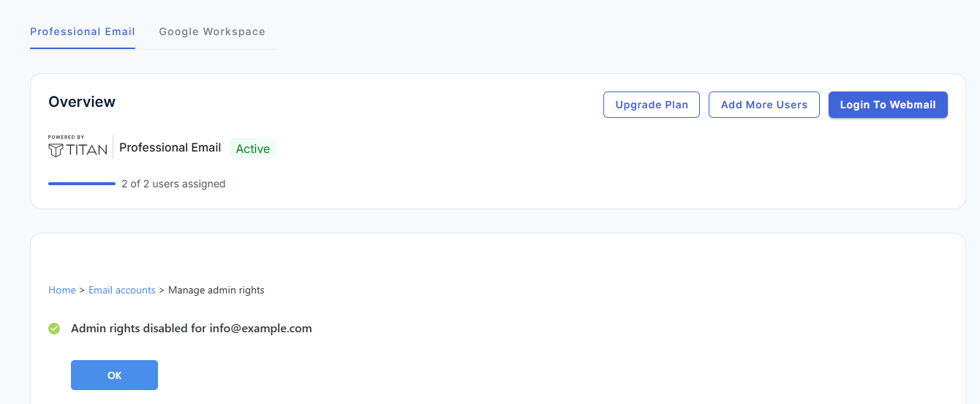
Task: Go to Home breadcrumb link
Action: 62,290
